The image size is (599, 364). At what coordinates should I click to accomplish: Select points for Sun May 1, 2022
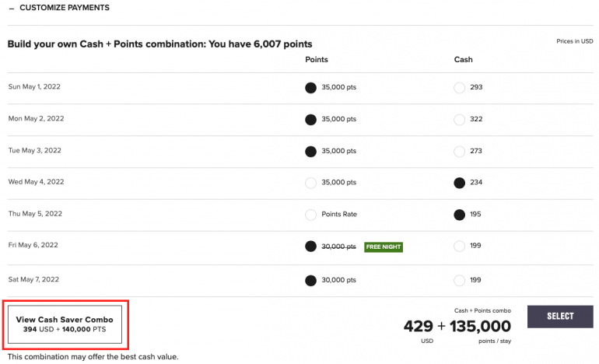coord(311,87)
